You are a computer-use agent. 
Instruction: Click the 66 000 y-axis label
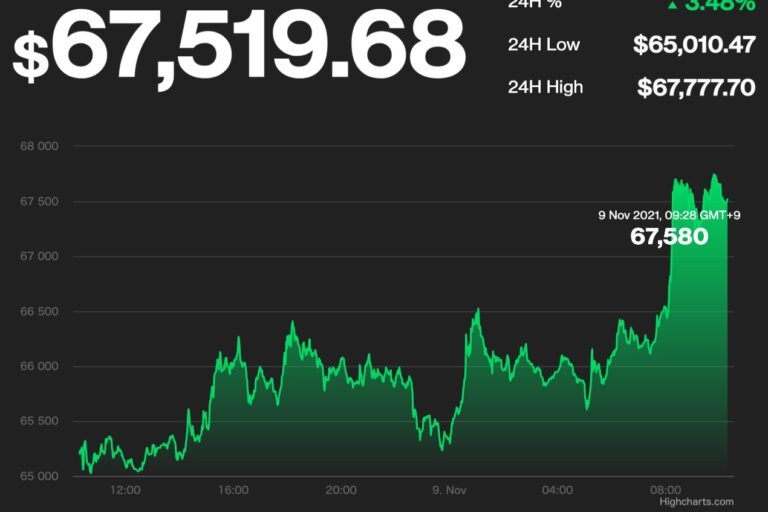39,366
